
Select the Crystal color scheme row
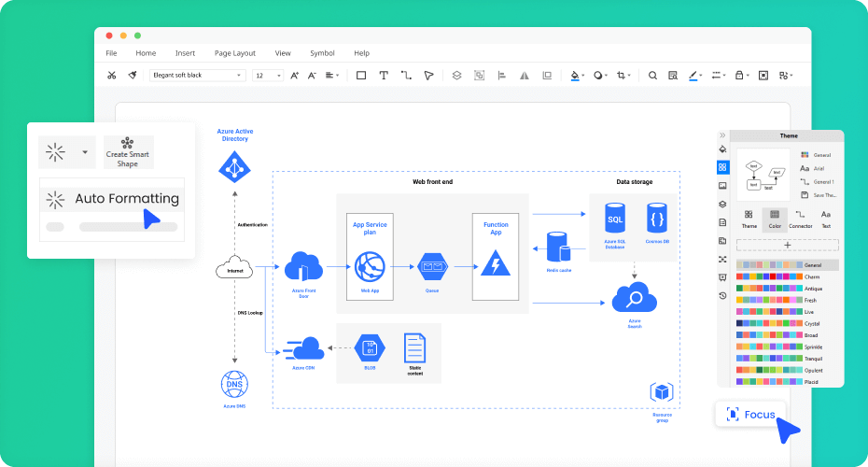pyautogui.click(x=778, y=323)
